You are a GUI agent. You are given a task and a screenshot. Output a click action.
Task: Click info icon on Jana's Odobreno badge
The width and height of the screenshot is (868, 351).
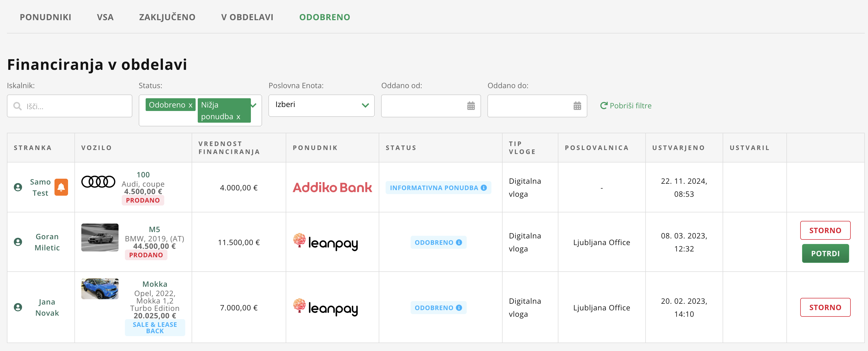459,307
